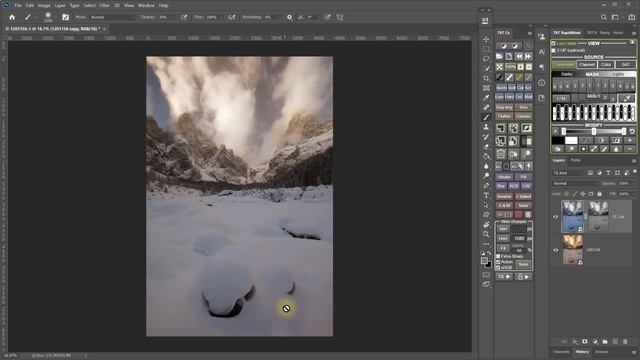Click the Composite source button
640x360 pixels.
(564, 64)
